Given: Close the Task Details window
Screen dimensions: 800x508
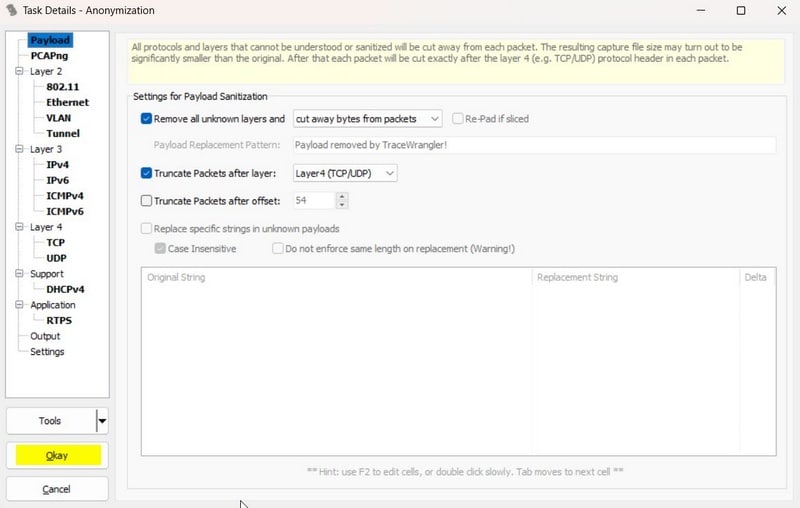Looking at the screenshot, I should point(781,10).
